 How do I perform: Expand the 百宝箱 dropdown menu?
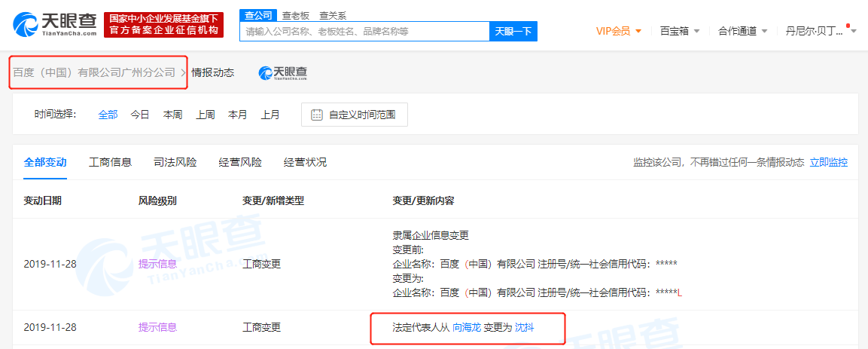tap(680, 31)
